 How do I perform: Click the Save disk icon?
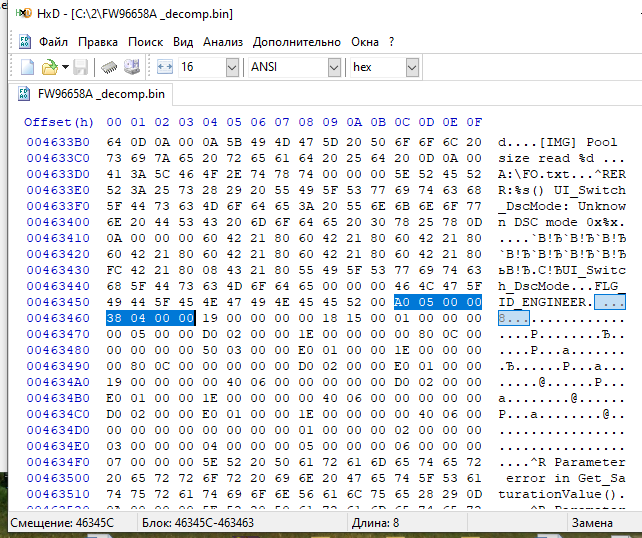(81, 67)
